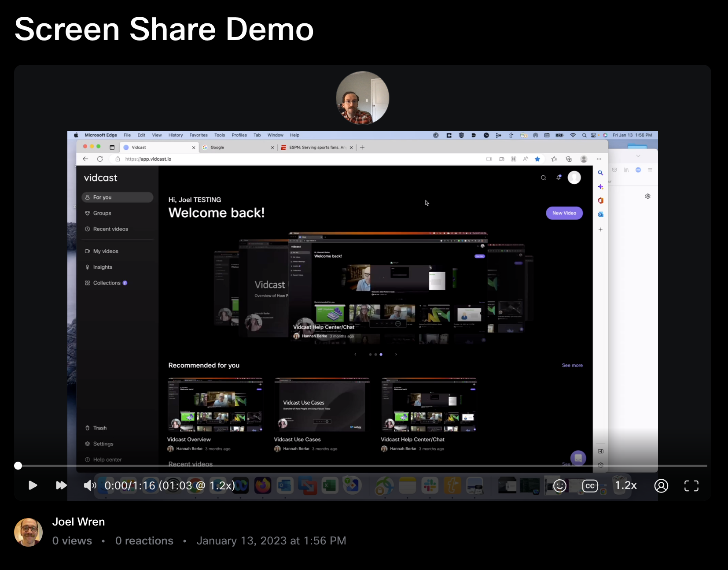This screenshot has height=570, width=728.
Task: Go to the previous carousel slide
Action: tap(355, 354)
